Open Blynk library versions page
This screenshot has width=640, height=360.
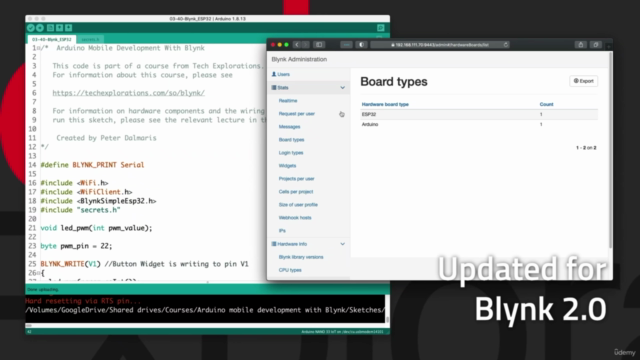301,257
